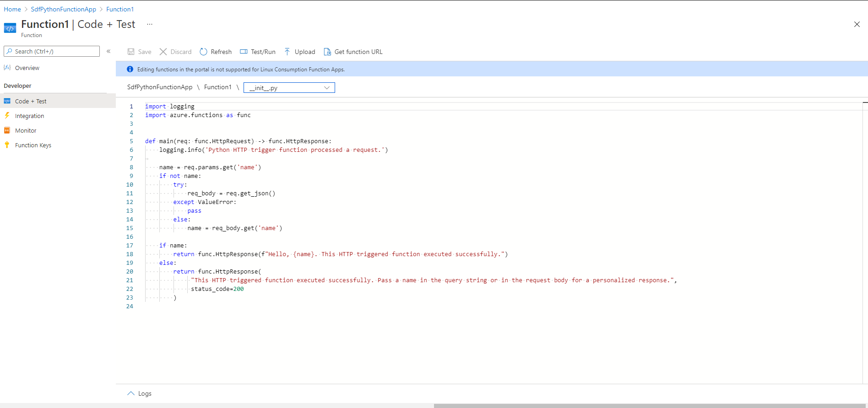Click 'req_body = req.get_json()' line
Image resolution: width=868 pixels, height=408 pixels.
231,193
